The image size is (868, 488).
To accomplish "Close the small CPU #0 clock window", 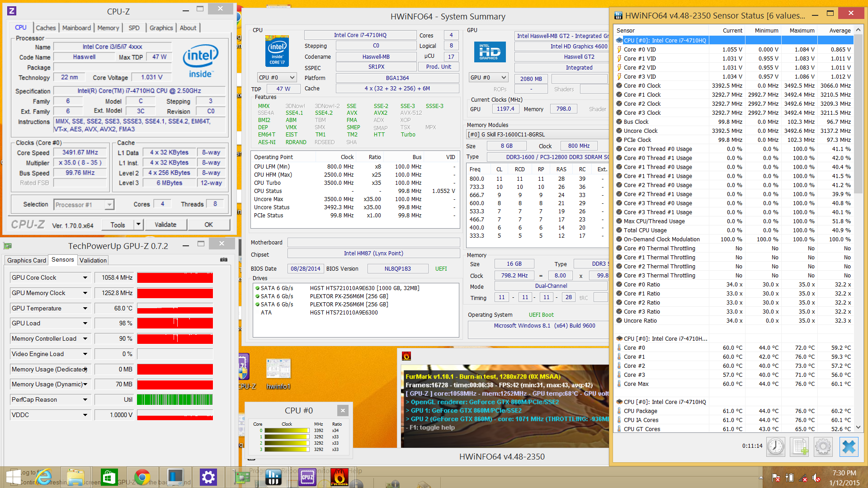I will [343, 410].
